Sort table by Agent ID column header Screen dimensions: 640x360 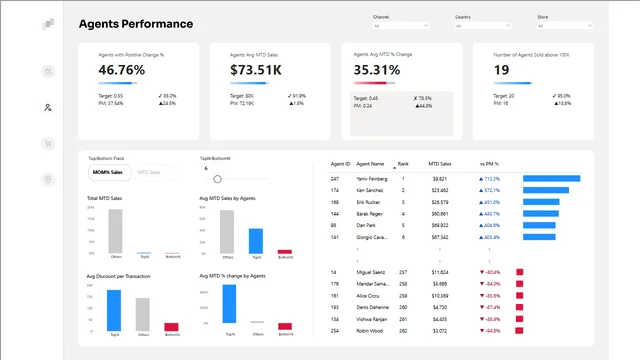[x=340, y=164]
